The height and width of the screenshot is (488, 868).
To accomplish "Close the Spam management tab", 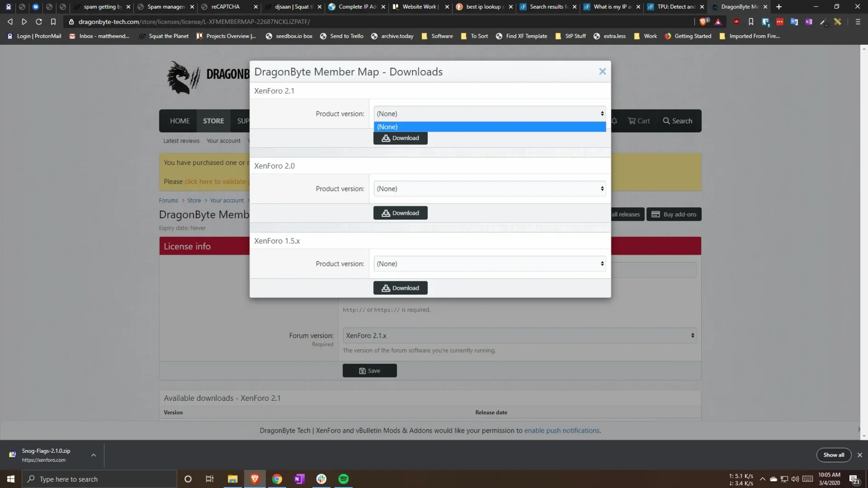I will (192, 7).
